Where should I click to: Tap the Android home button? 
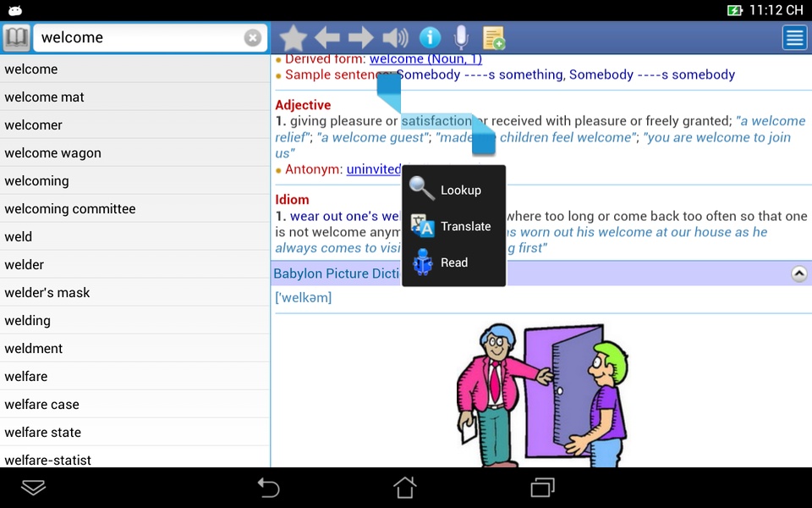click(405, 488)
